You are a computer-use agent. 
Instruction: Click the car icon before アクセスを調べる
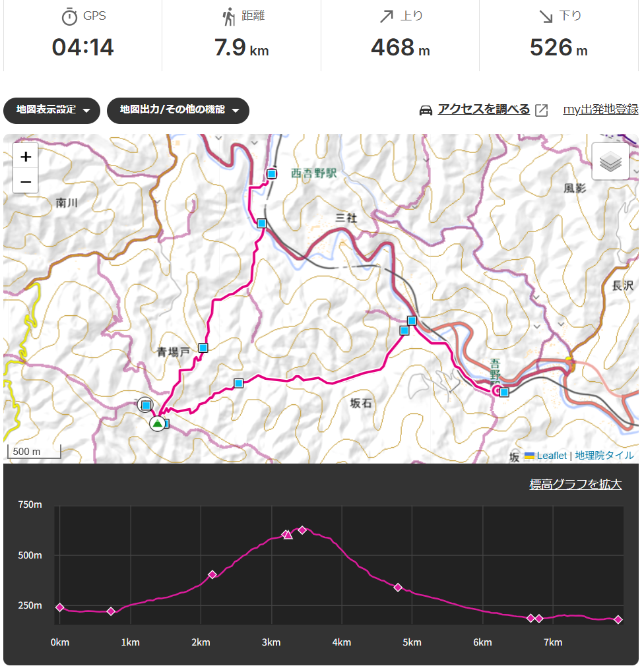426,110
